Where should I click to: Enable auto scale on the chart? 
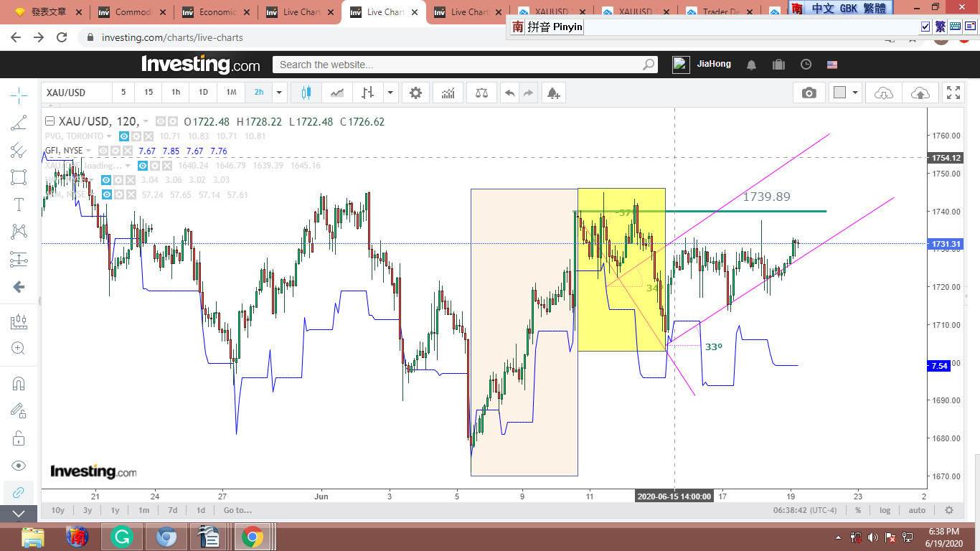[x=917, y=510]
